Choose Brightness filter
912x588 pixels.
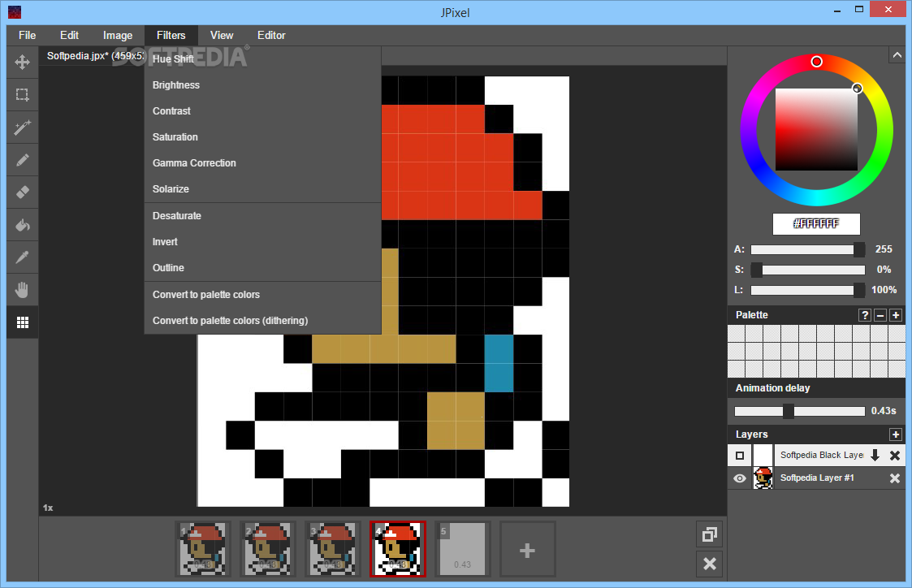tap(263, 85)
